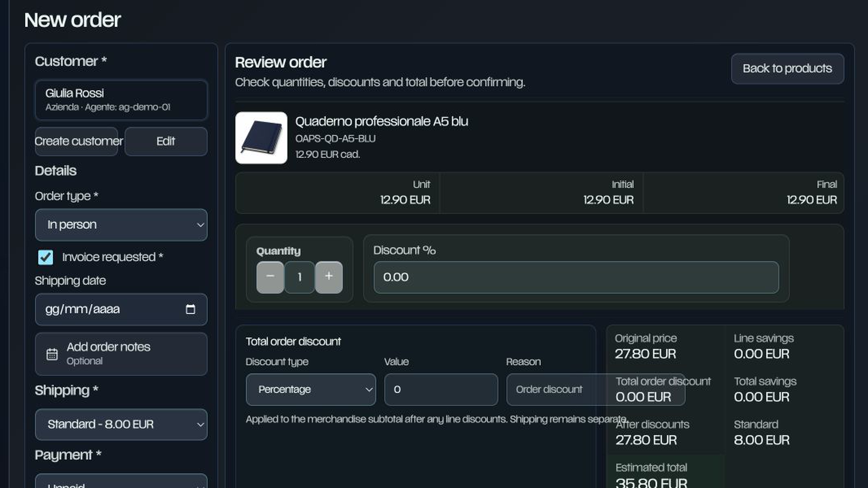Click the Create customer button
This screenshot has width=868, height=488.
coord(76,142)
